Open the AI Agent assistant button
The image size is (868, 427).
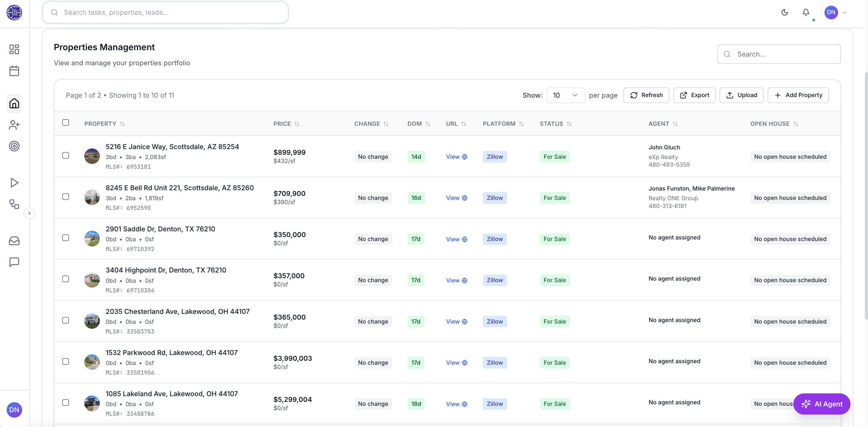(822, 404)
